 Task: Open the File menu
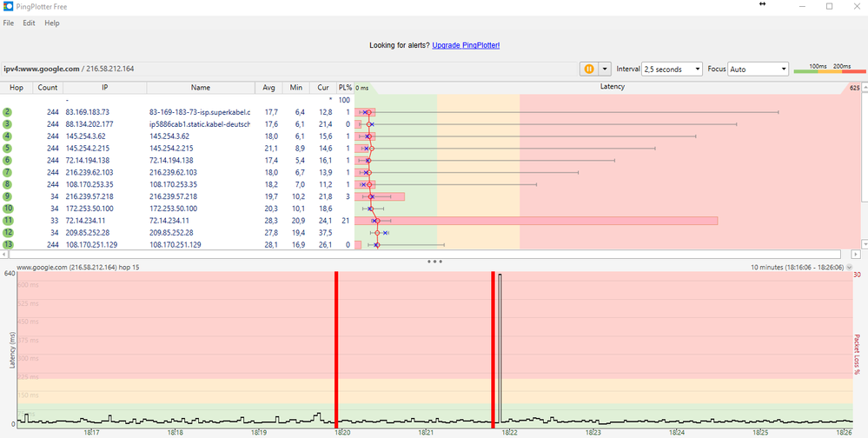(9, 23)
